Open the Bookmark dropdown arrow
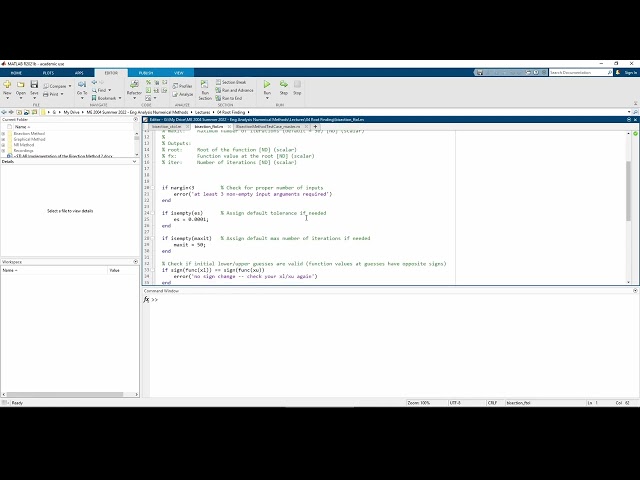Viewport: 640px width, 480px height. click(x=120, y=98)
